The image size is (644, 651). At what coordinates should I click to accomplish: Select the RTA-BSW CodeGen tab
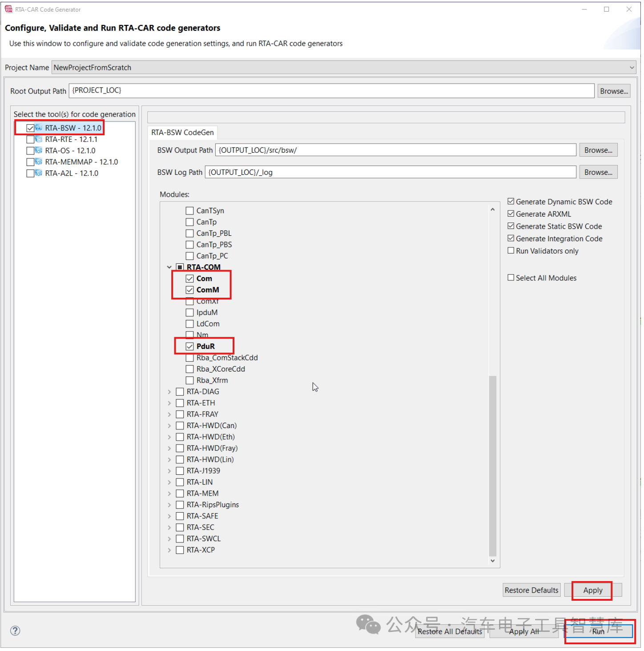(x=183, y=133)
